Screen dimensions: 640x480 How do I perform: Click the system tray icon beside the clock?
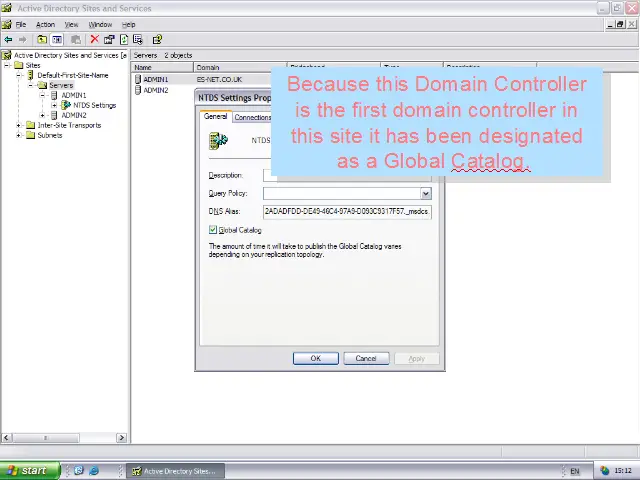click(x=604, y=471)
